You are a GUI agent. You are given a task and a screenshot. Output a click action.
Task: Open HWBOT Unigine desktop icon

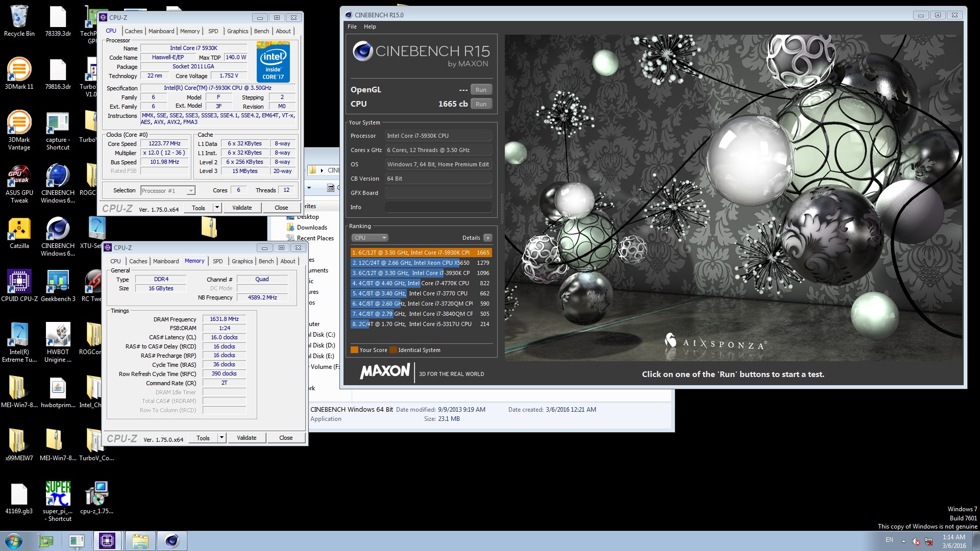(58, 343)
